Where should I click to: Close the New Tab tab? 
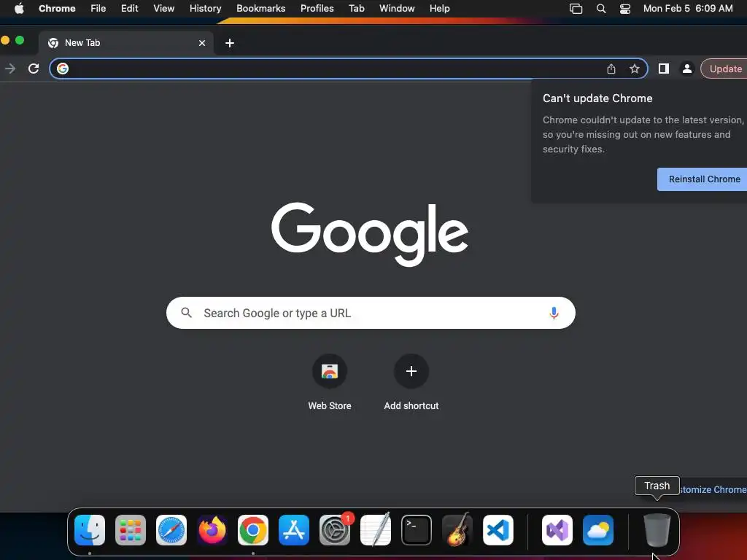tap(202, 43)
